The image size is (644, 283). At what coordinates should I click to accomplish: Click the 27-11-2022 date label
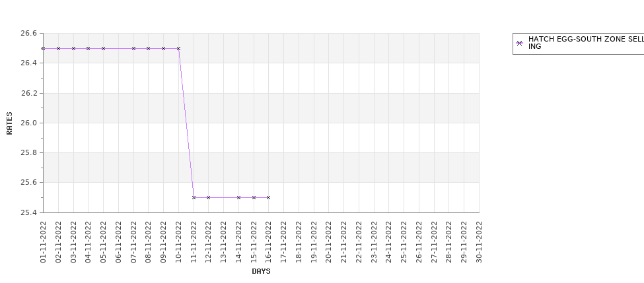[434, 242]
